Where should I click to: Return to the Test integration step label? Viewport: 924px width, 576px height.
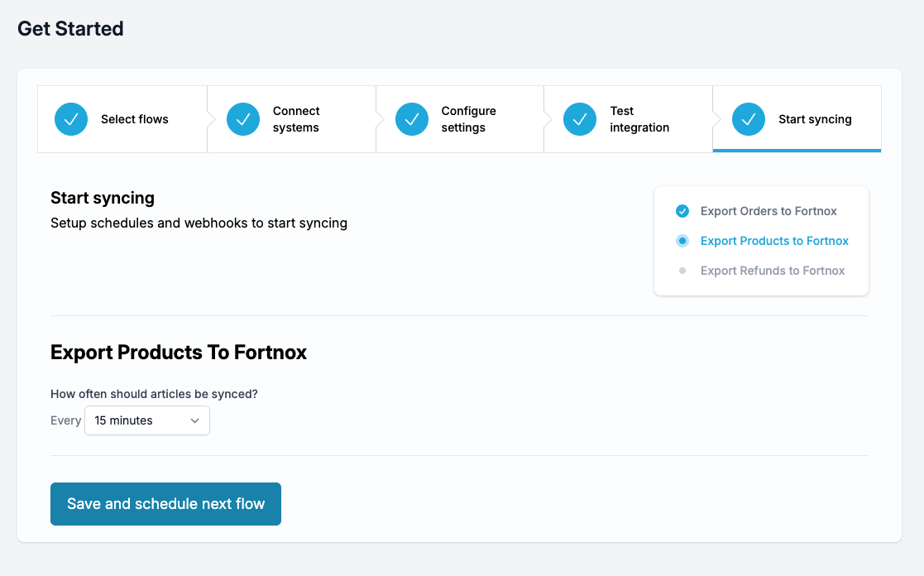[x=639, y=119]
